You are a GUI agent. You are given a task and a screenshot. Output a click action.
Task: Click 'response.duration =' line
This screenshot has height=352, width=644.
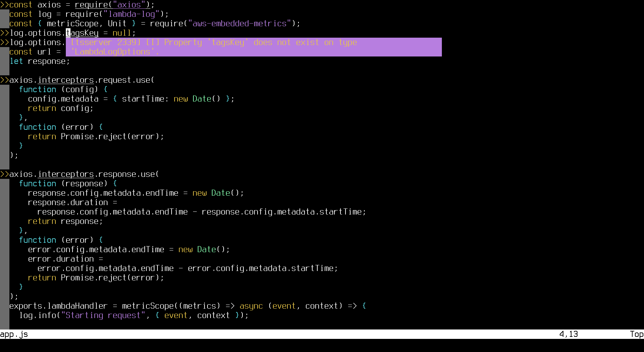(73, 202)
